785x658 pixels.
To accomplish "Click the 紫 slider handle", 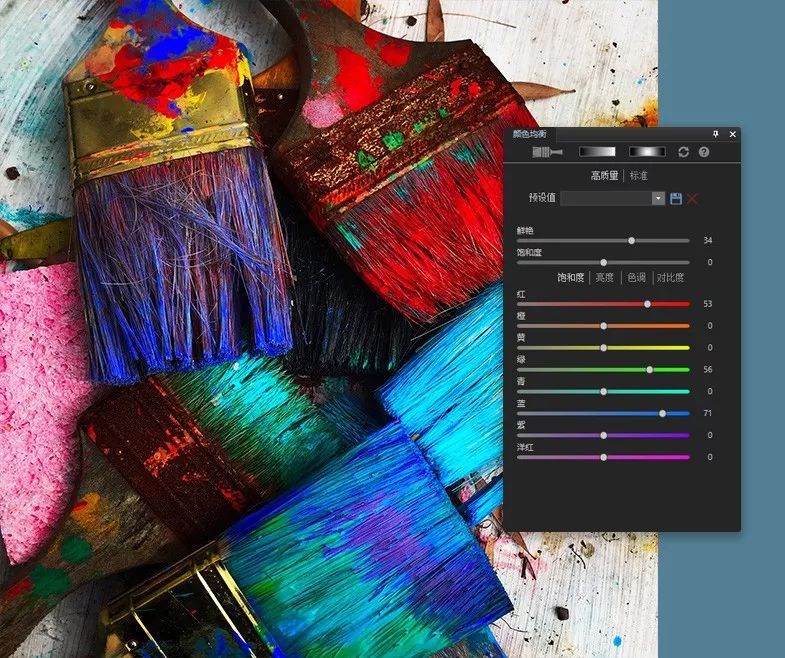I will pos(604,436).
